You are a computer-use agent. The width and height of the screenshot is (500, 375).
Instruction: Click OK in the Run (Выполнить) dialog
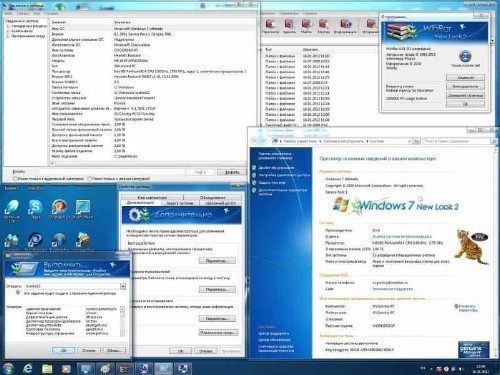pos(63,350)
